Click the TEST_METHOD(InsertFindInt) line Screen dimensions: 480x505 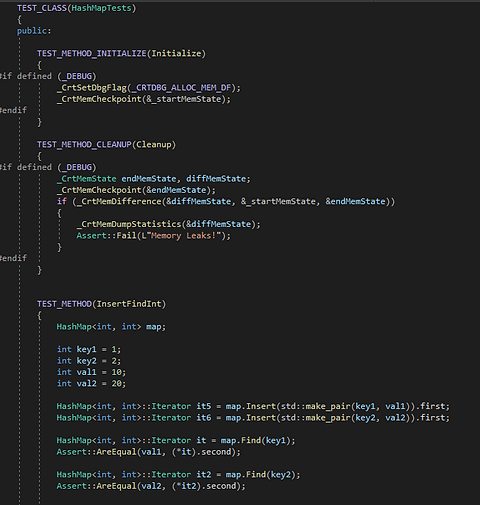101,304
